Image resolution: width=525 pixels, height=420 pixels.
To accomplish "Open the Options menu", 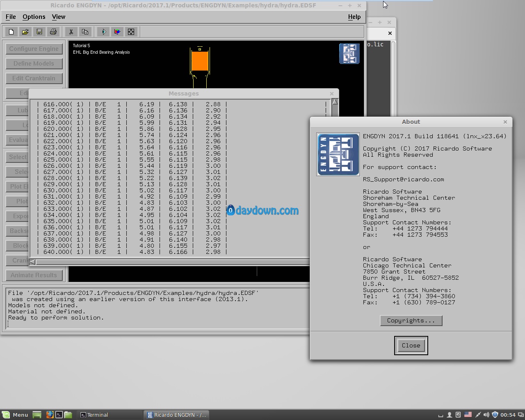I will (34, 17).
